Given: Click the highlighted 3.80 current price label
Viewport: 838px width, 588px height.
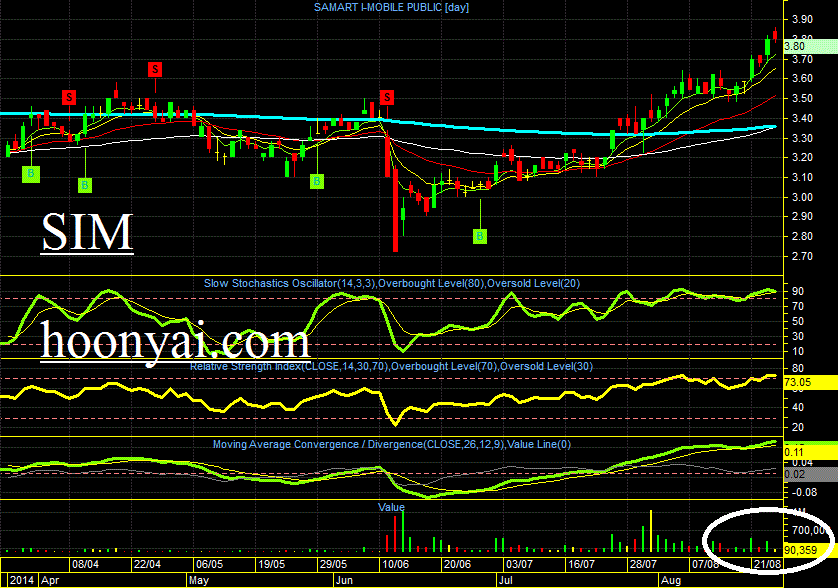Looking at the screenshot, I should point(810,47).
